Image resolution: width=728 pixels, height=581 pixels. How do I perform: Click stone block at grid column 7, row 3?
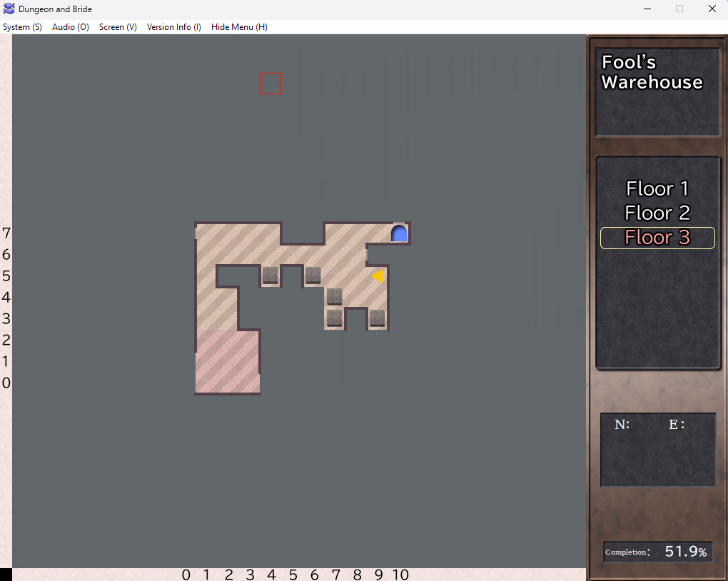[335, 318]
